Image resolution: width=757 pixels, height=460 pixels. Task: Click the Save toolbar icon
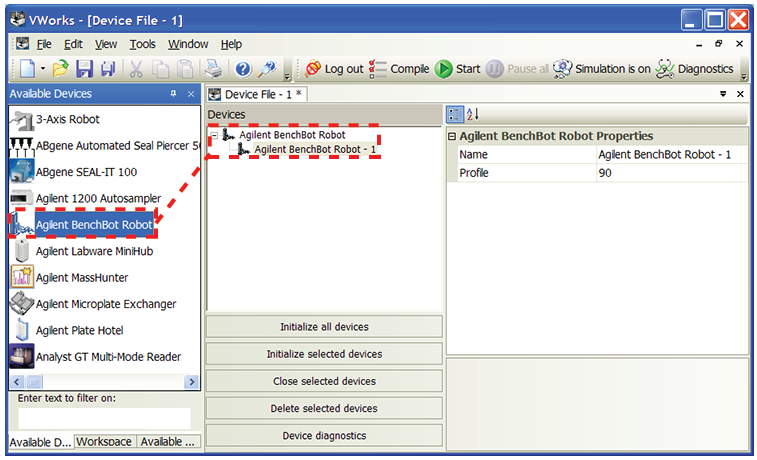click(x=85, y=69)
